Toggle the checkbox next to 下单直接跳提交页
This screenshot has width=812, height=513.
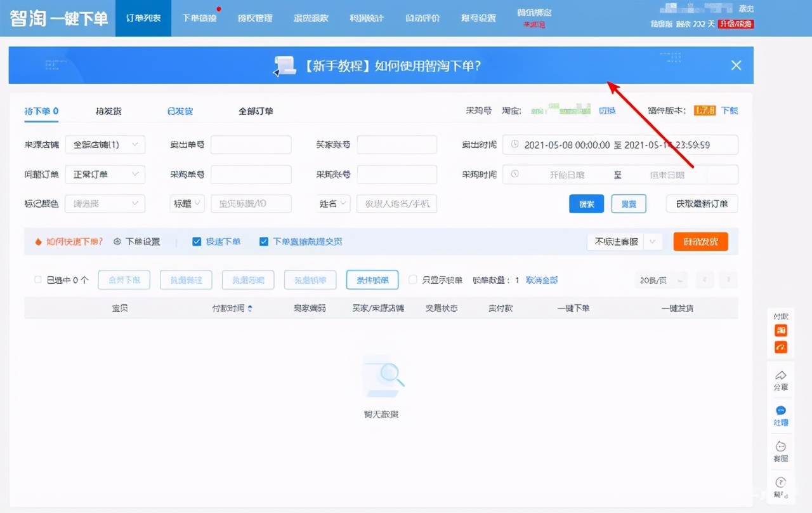pos(264,241)
